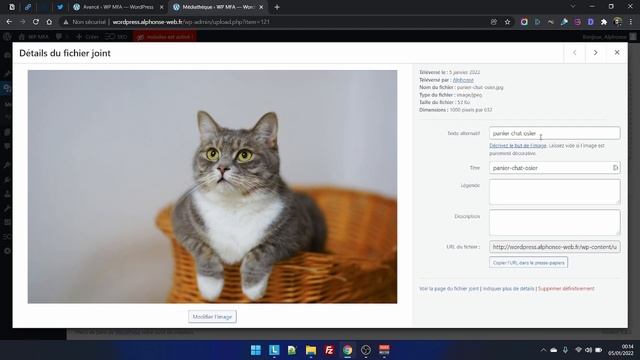Click the Légende text area

[554, 192]
